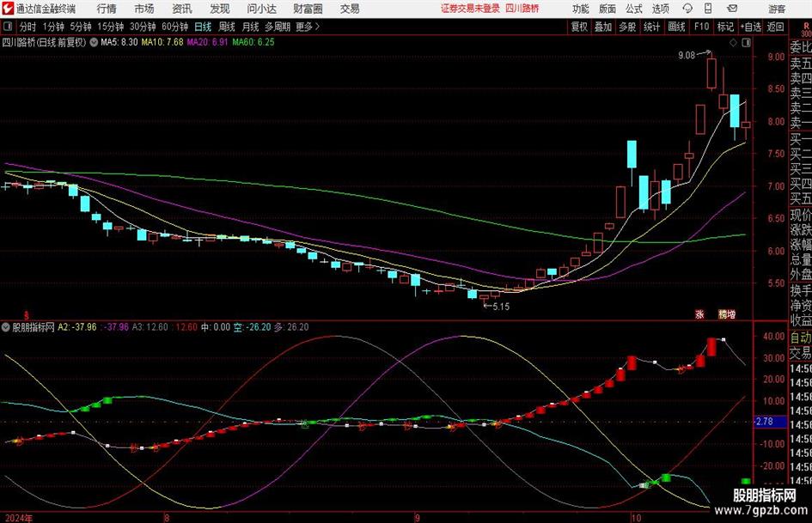This screenshot has width=812, height=523.
Task: Expand the 股朋指标网 indicator dropdown arrow
Action: [x=6, y=327]
